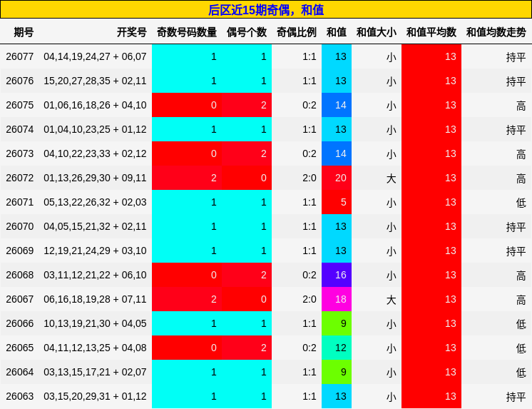Click the blue sum value 14 in row 26075
The image size is (532, 409).
coord(337,105)
